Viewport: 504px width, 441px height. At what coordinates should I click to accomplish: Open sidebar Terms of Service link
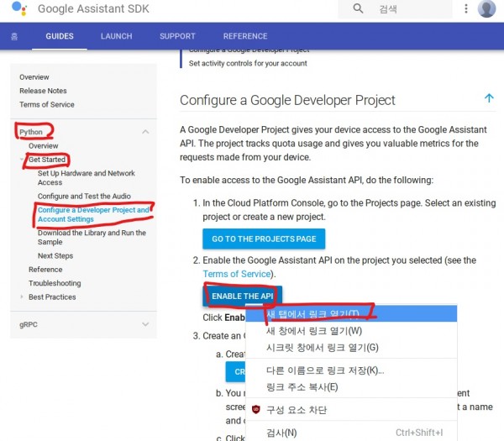(x=46, y=104)
